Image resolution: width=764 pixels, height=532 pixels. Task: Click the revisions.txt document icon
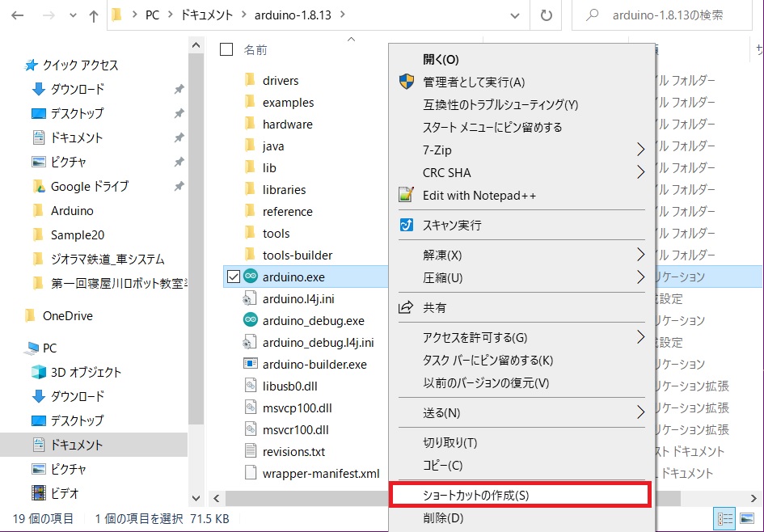(251, 451)
